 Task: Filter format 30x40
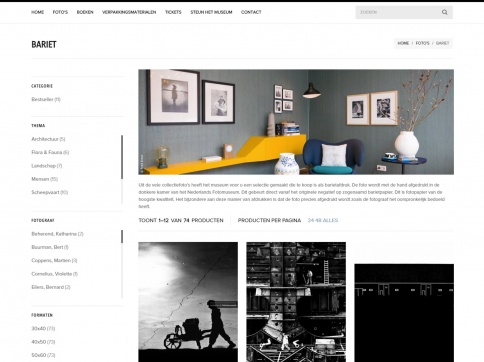[43, 329]
